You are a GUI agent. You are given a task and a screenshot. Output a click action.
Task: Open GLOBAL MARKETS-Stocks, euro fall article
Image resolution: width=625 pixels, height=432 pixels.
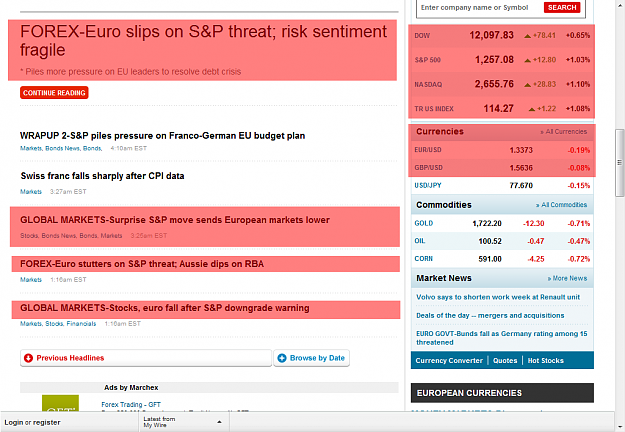point(165,308)
